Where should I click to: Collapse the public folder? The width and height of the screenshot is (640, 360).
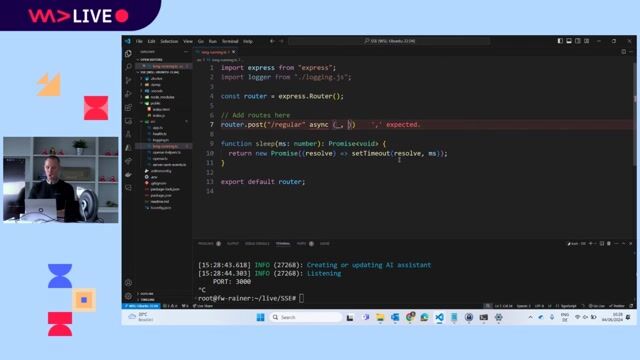[x=151, y=103]
